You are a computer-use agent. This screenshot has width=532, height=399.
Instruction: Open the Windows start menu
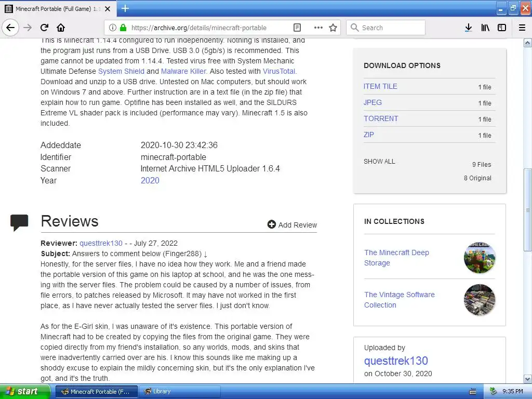click(25, 392)
